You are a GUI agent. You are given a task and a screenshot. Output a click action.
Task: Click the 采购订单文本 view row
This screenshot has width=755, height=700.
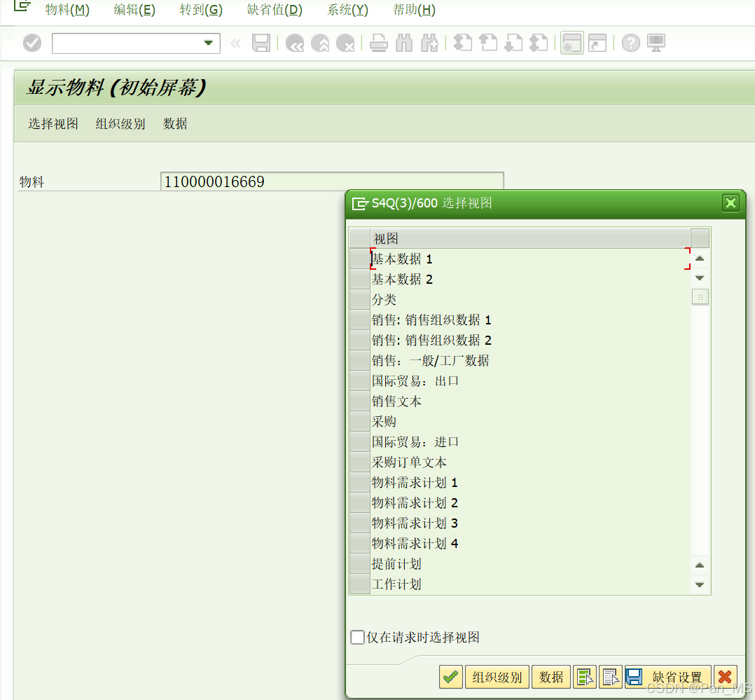[x=529, y=462]
